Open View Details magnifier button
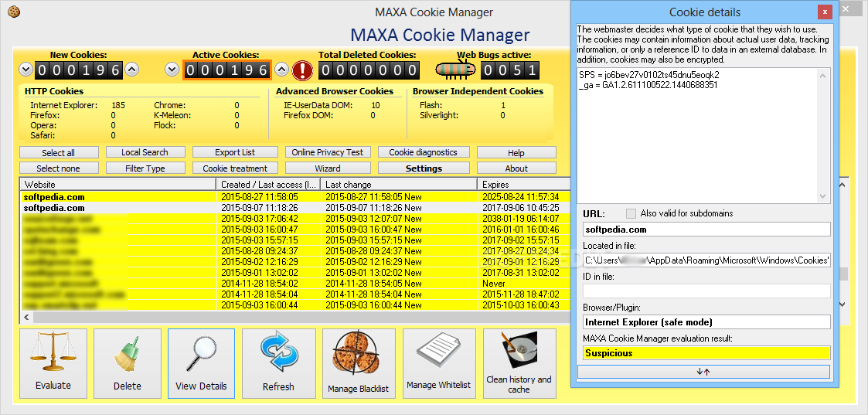This screenshot has width=868, height=415. pos(202,363)
